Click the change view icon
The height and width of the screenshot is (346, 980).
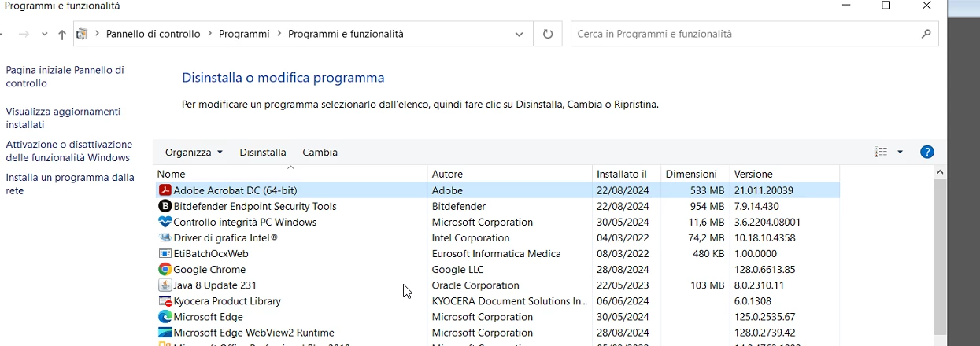[881, 152]
